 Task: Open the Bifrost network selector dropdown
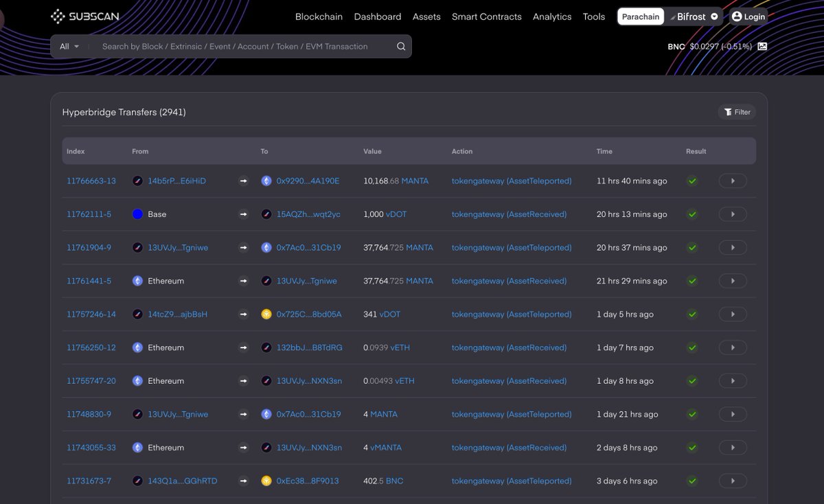694,16
